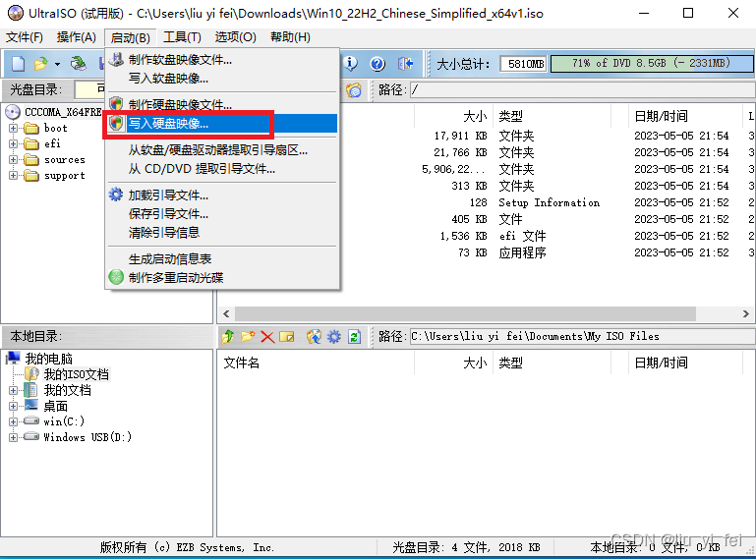Expand the sources folder tree node
Viewport: 756px width, 559px height.
(x=13, y=159)
